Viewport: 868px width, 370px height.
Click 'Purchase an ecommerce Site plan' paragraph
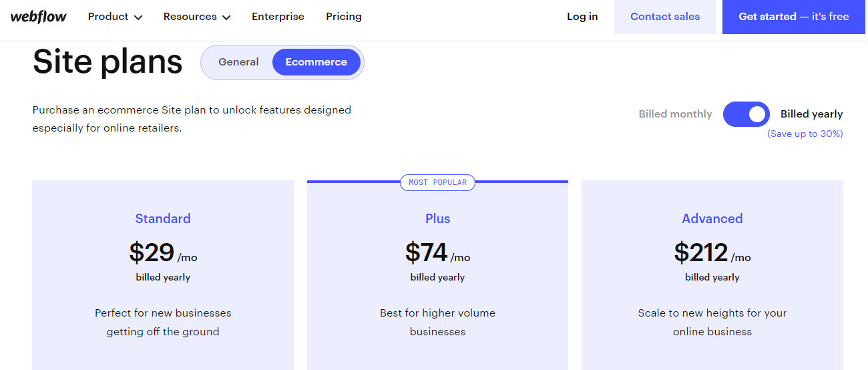(x=192, y=119)
